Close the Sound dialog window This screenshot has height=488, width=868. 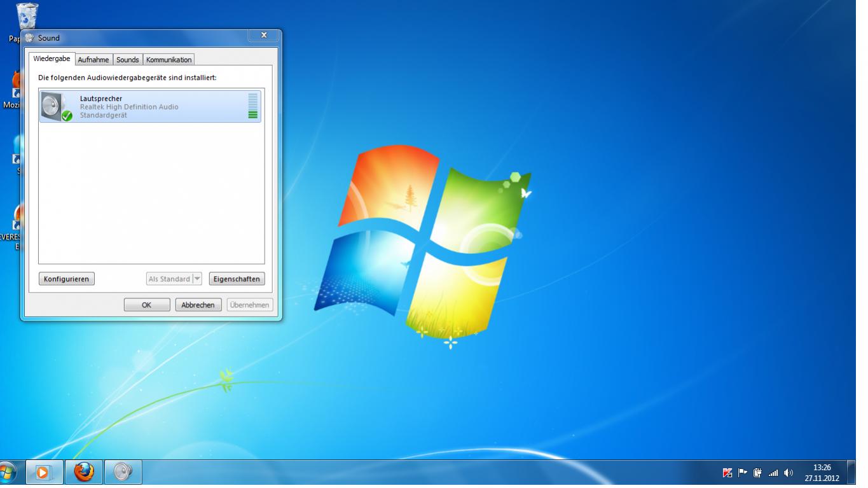(264, 36)
